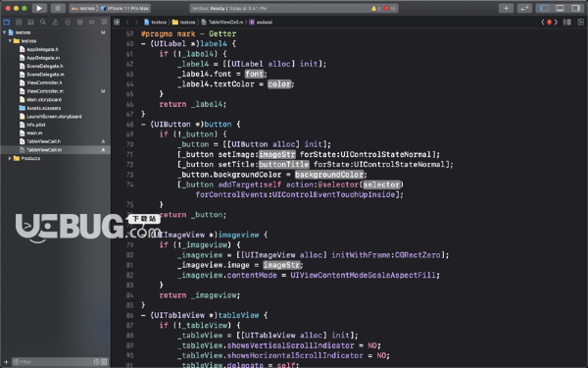
Task: Toggle recent files filter in navigator
Action: coord(97,362)
